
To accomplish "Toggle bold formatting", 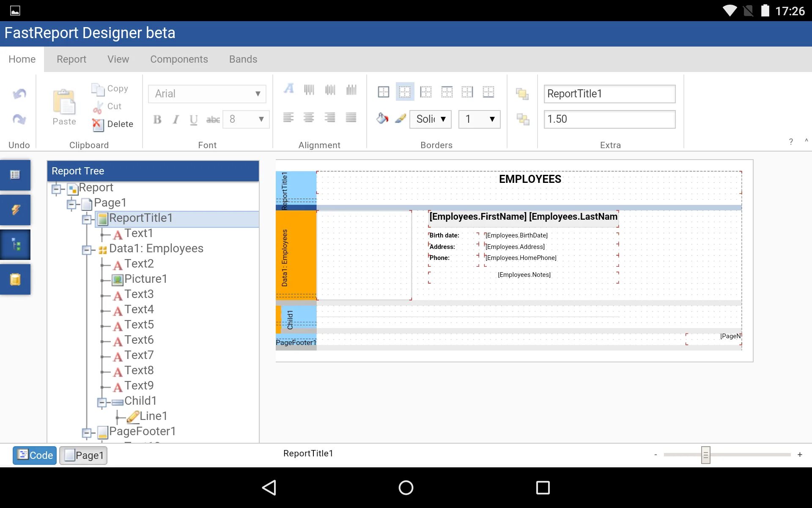I will (x=157, y=119).
